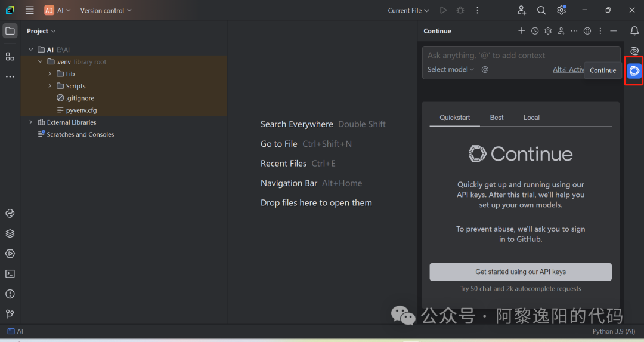This screenshot has height=342, width=644.
Task: Click Python 3.9 (AI) interpreter in status bar
Action: tap(614, 331)
